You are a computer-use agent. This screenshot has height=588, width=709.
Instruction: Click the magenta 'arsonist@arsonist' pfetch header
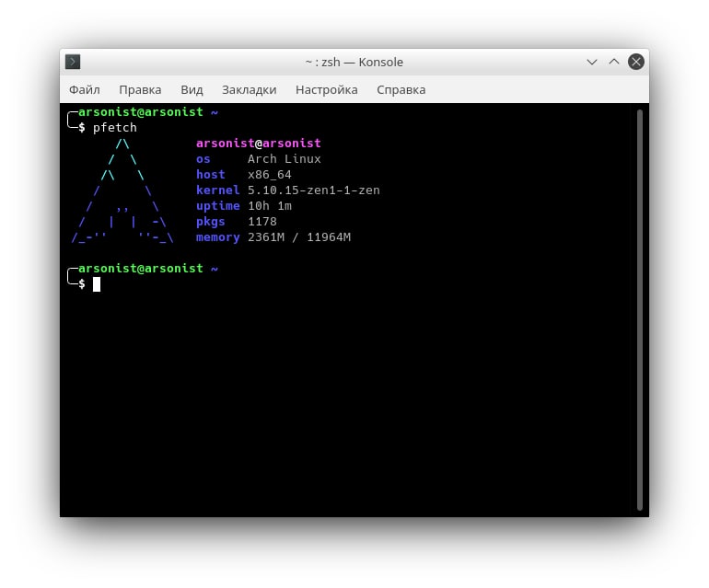point(258,144)
